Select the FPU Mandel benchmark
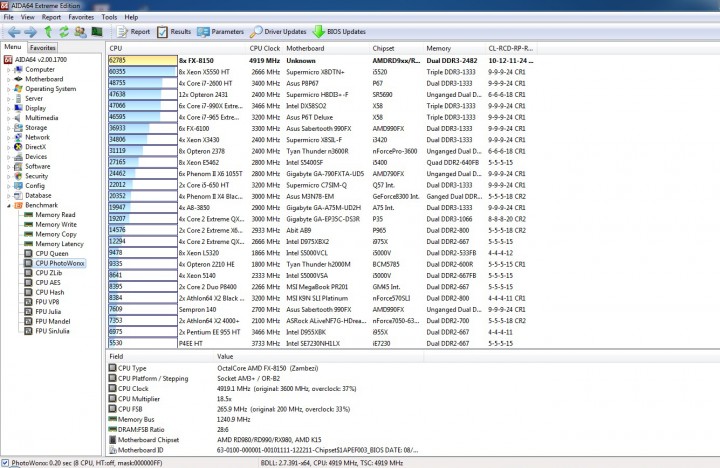The width and height of the screenshot is (720, 468). point(53,321)
